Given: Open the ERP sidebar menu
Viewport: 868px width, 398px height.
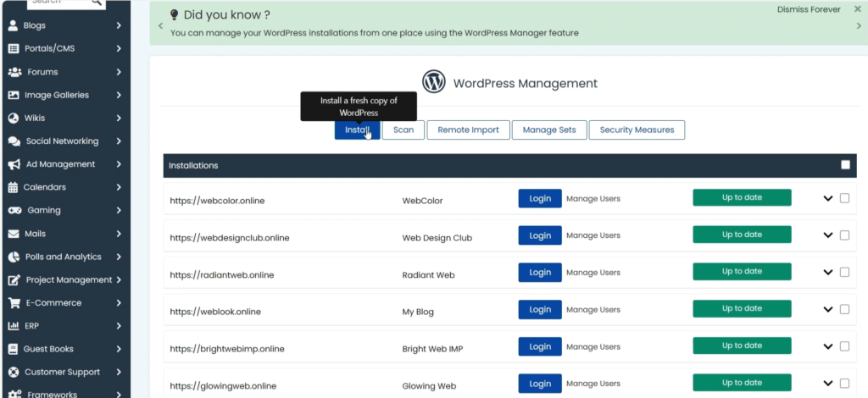Looking at the screenshot, I should point(65,326).
